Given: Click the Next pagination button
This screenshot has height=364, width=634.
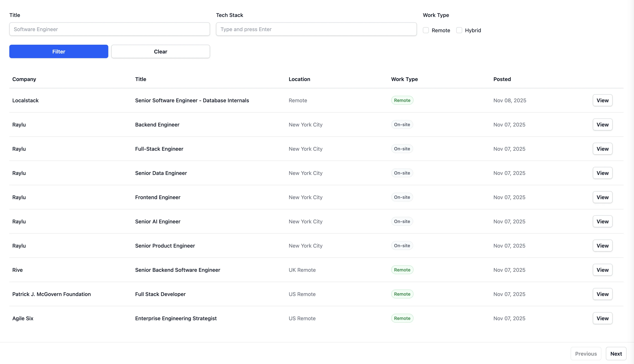Looking at the screenshot, I should click(616, 354).
